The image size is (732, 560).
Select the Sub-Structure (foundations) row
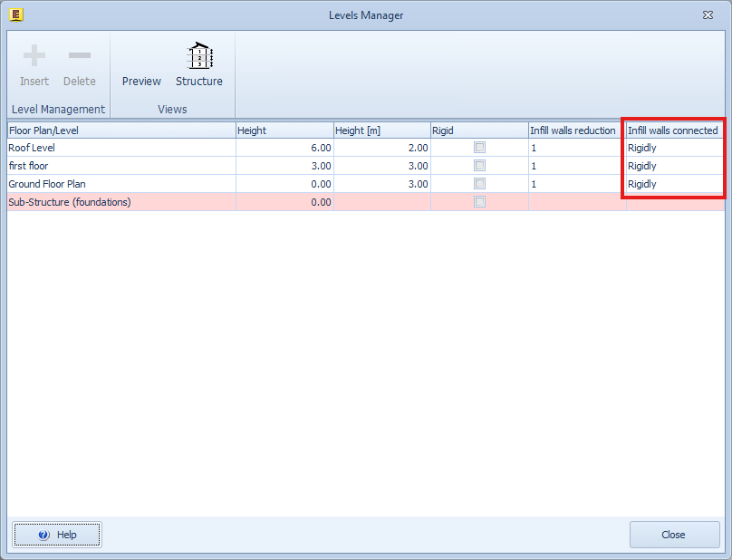pos(120,202)
